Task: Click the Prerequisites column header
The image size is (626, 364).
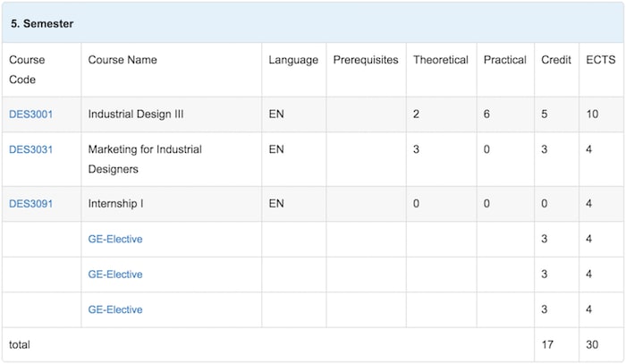Action: [x=366, y=60]
